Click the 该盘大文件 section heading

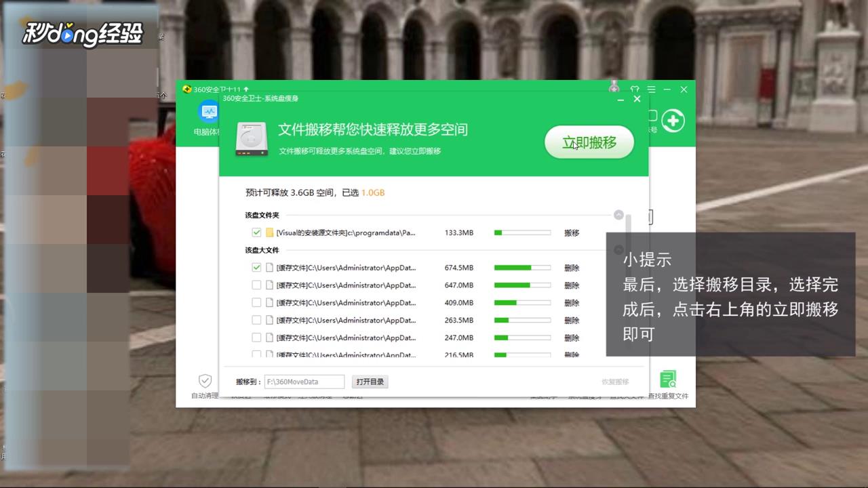point(262,250)
